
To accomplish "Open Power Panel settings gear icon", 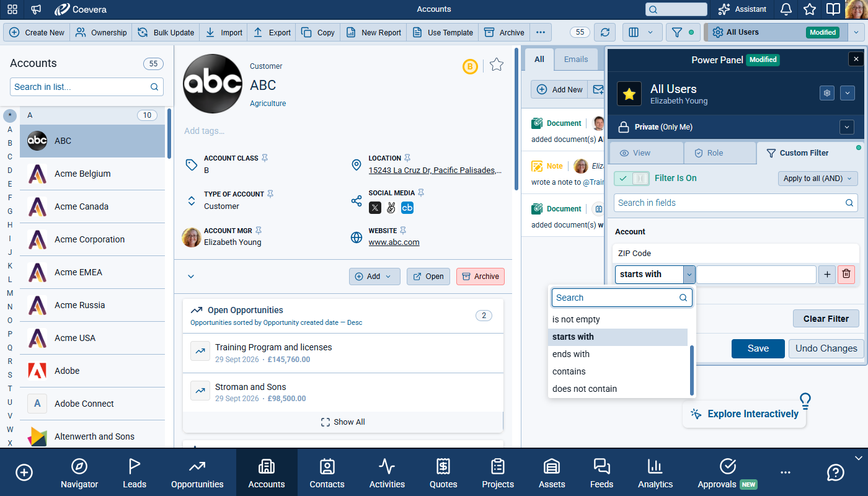I will click(x=826, y=93).
